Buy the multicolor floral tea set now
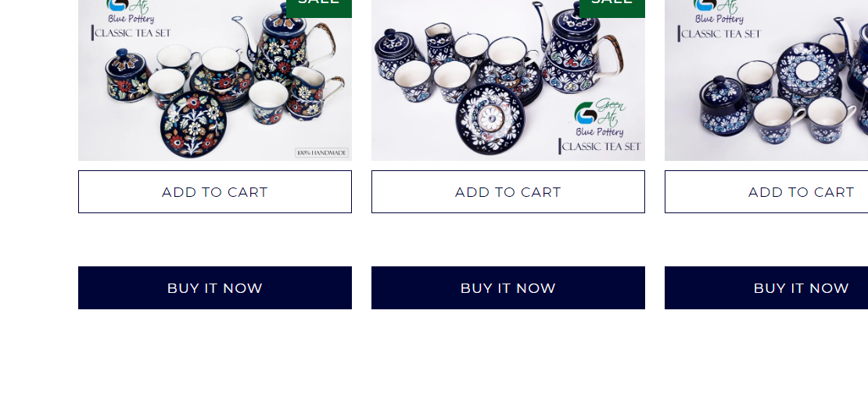Image resolution: width=868 pixels, height=396 pixels. coord(215,288)
